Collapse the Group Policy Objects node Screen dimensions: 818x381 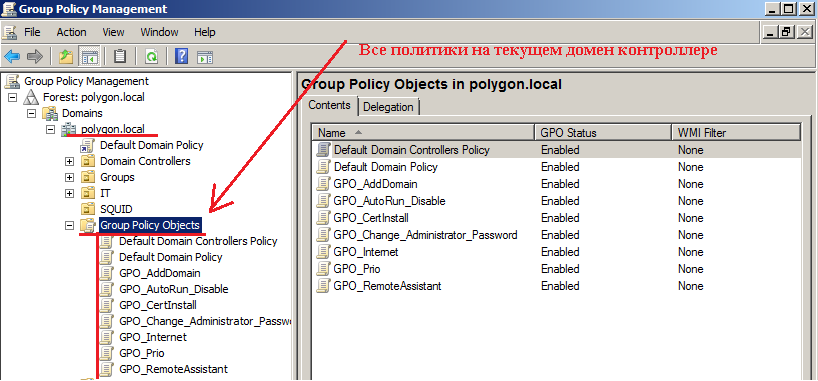tap(69, 225)
